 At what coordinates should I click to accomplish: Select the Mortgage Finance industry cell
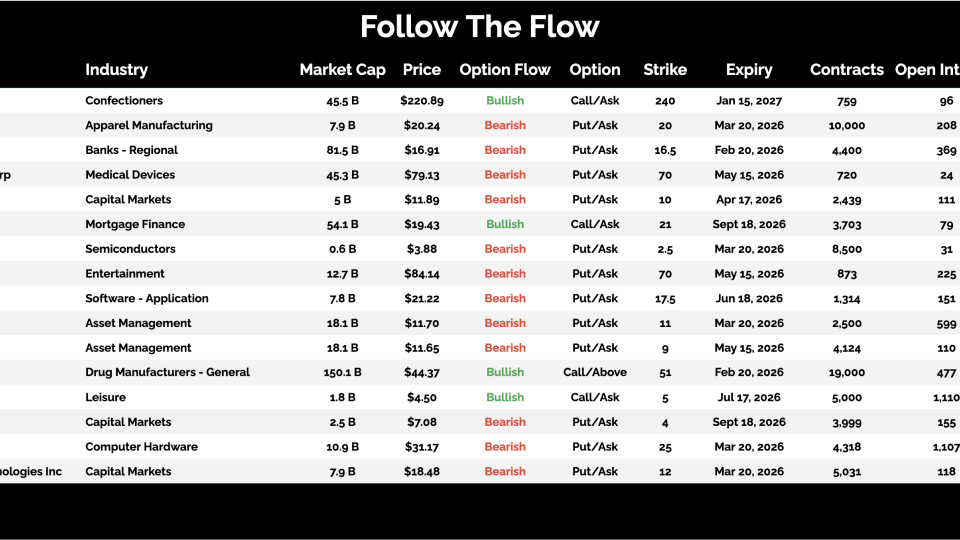pyautogui.click(x=135, y=224)
